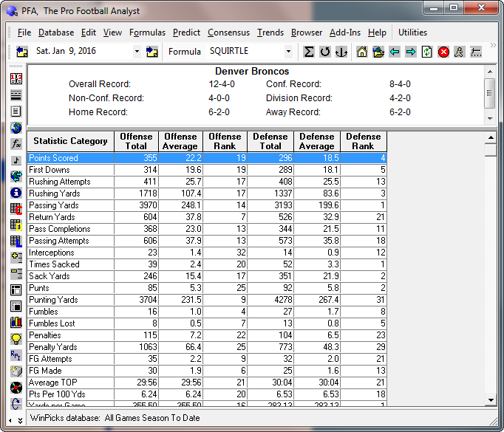Open the Utilities menu
504x432 pixels.
tap(412, 32)
